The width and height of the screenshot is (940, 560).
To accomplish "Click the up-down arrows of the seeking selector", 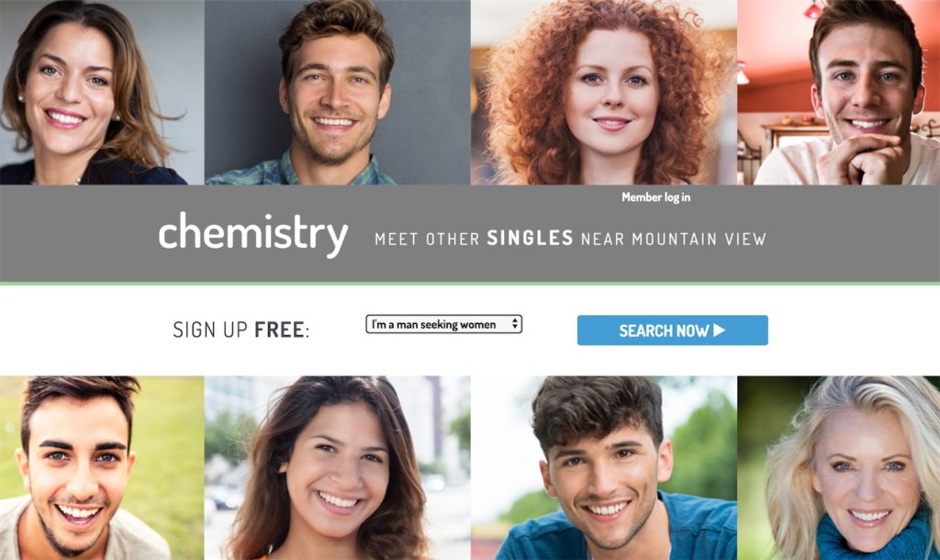I will point(514,324).
